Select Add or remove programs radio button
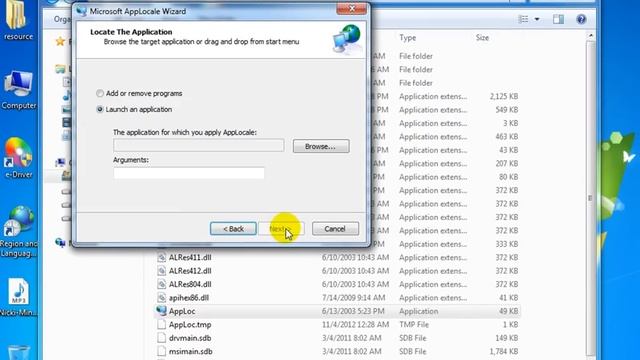 100,93
